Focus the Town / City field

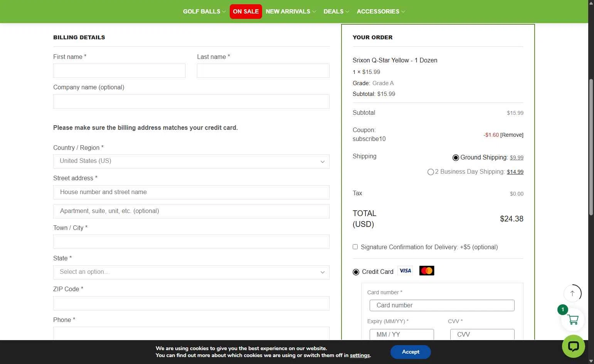(191, 242)
